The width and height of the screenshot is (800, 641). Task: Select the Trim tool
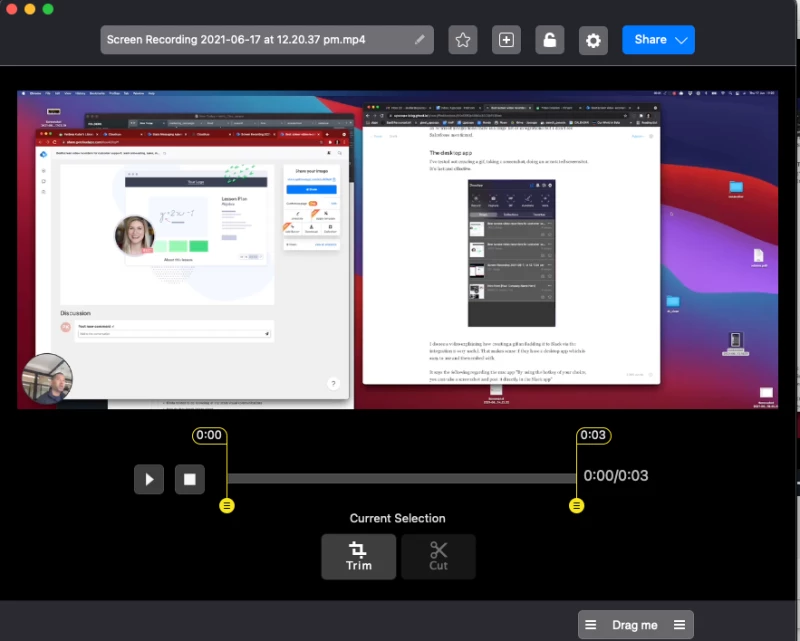(358, 556)
